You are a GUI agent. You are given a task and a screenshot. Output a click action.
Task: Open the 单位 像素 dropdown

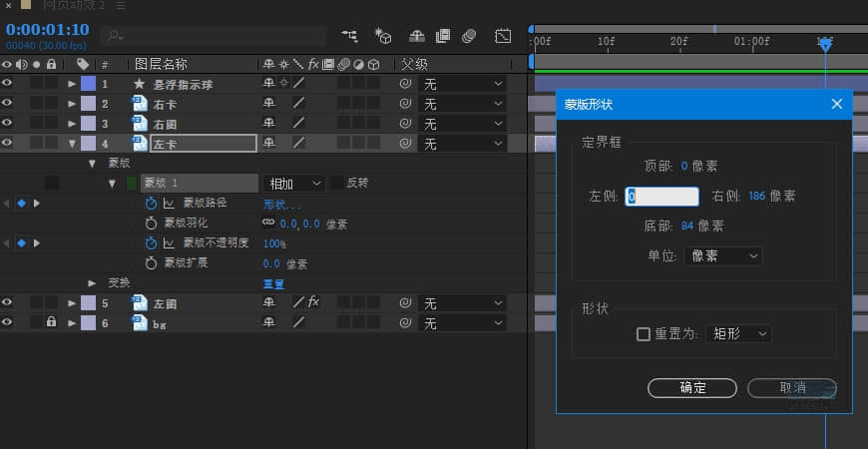[724, 256]
